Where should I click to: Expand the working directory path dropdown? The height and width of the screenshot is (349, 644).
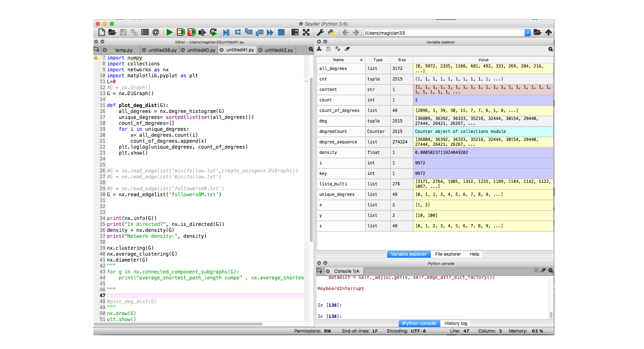[527, 33]
